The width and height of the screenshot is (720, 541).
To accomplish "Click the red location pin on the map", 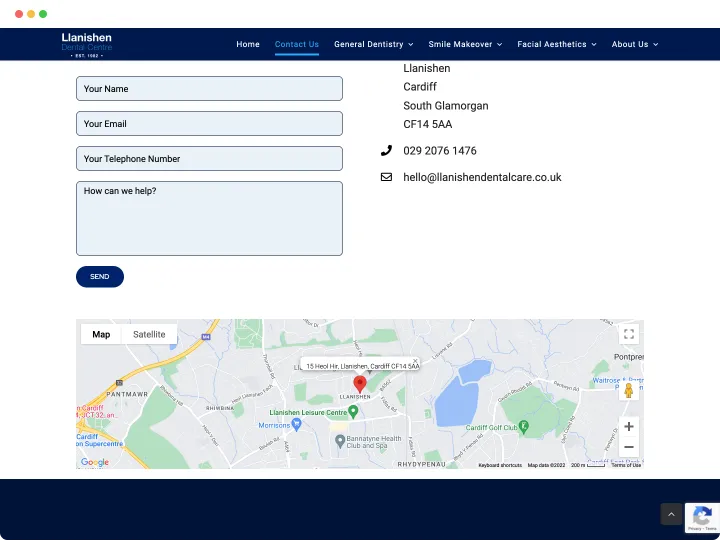I will click(360, 384).
